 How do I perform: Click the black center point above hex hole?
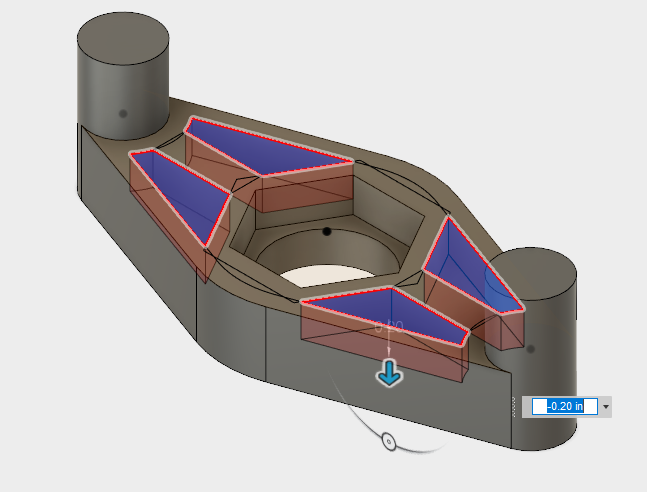coord(327,231)
